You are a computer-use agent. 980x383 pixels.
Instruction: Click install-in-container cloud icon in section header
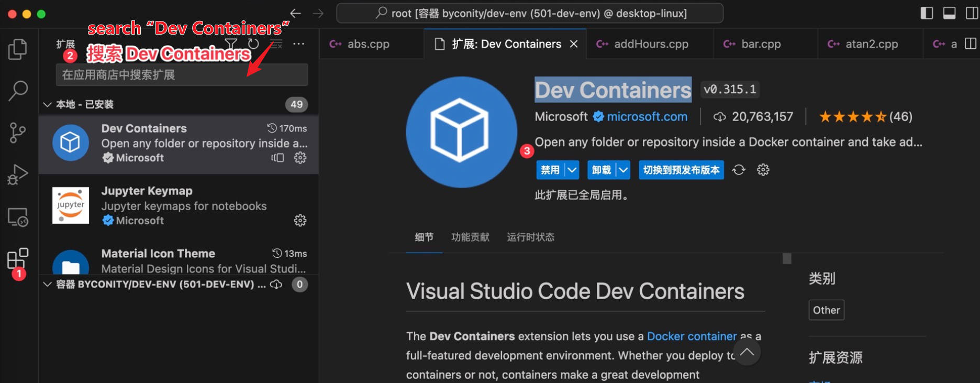tap(276, 284)
